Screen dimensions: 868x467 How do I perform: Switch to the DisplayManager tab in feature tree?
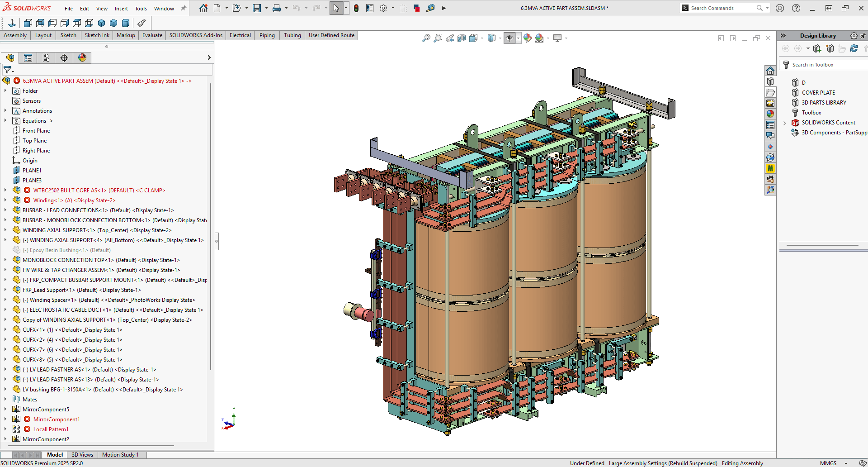[82, 58]
